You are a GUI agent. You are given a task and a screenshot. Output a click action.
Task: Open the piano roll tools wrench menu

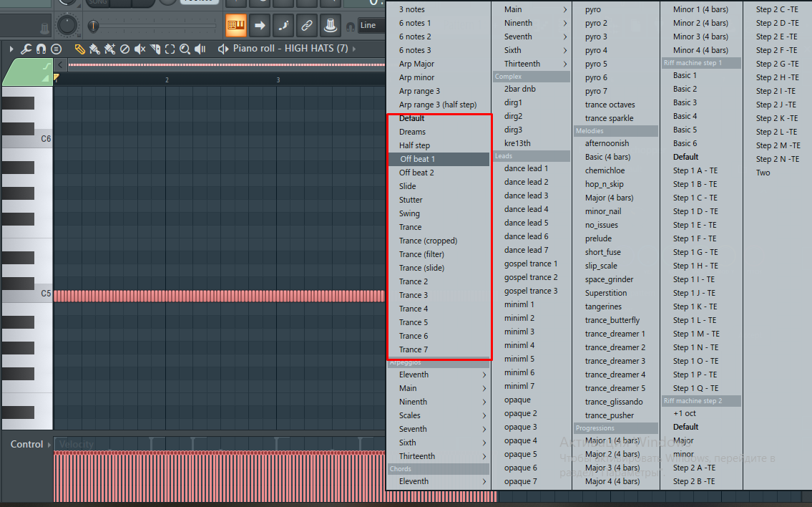[x=26, y=49]
